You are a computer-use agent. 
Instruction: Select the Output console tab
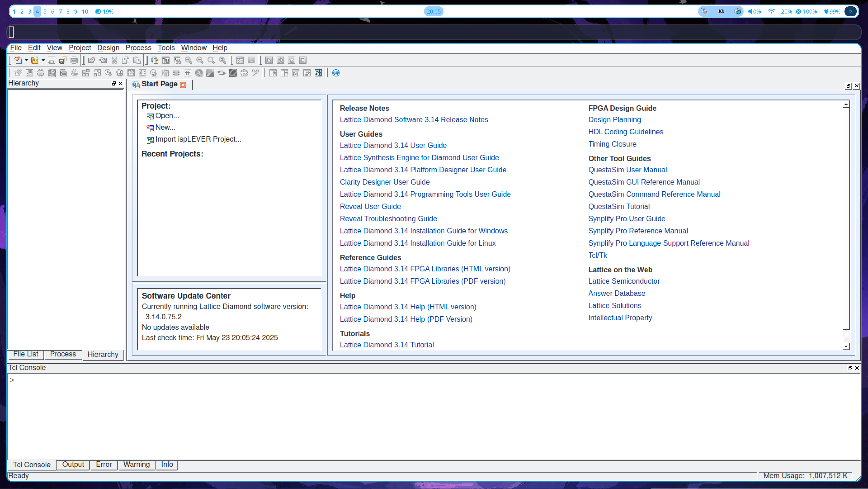point(73,464)
